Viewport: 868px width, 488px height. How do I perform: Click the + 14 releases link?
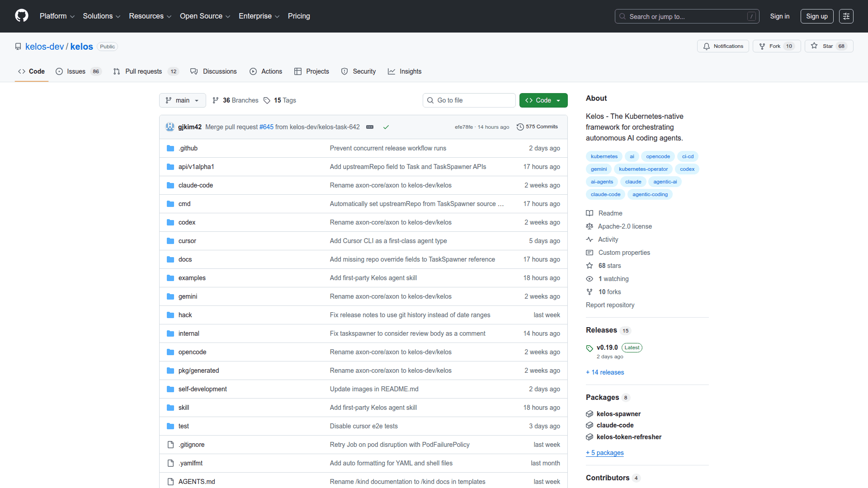click(x=605, y=372)
